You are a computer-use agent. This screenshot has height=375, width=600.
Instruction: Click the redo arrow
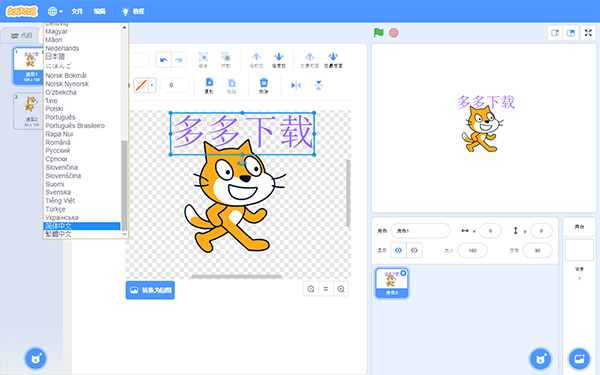pyautogui.click(x=179, y=60)
